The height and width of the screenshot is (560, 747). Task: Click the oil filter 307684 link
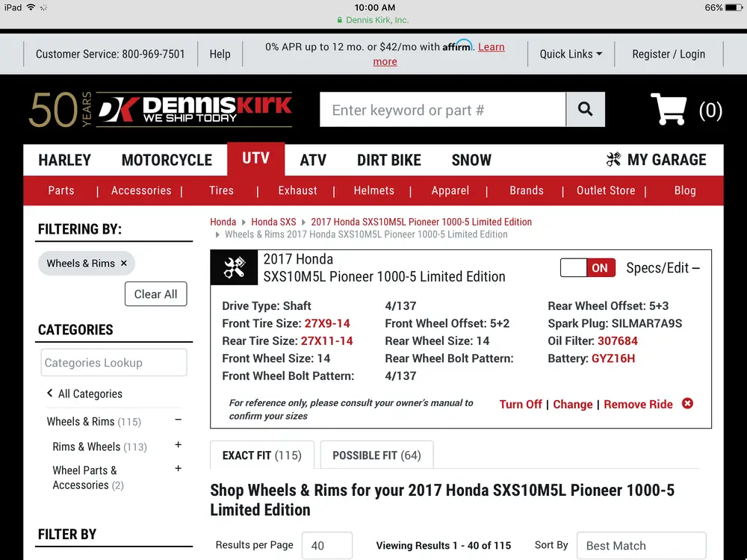(x=618, y=341)
